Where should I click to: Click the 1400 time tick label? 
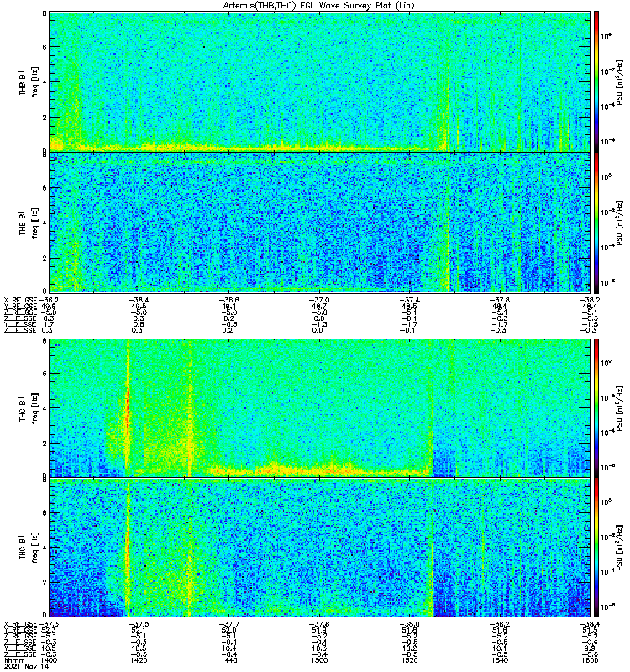[49, 660]
